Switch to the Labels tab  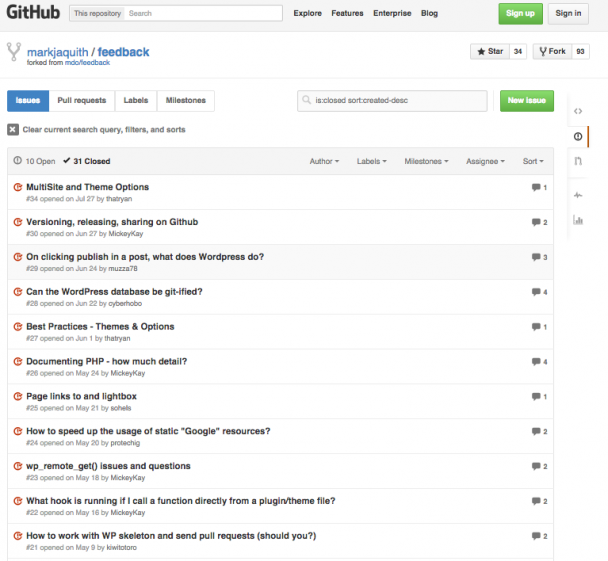pos(136,101)
